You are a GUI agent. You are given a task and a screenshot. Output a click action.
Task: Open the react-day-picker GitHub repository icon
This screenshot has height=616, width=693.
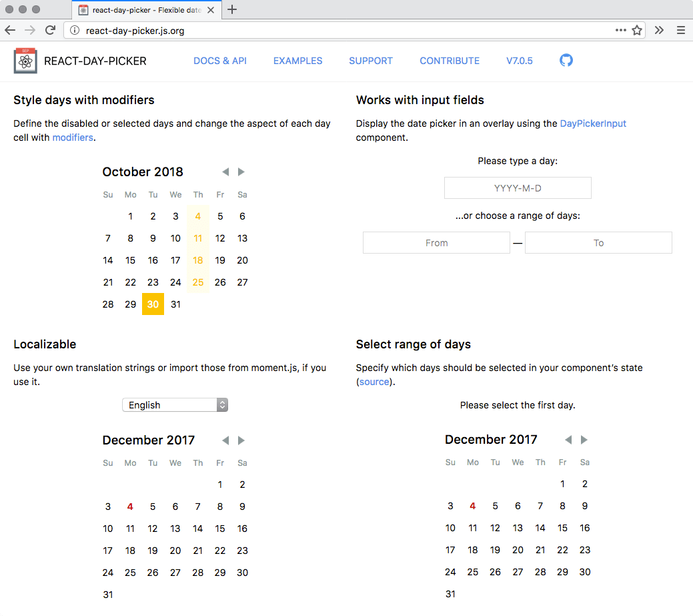[566, 60]
